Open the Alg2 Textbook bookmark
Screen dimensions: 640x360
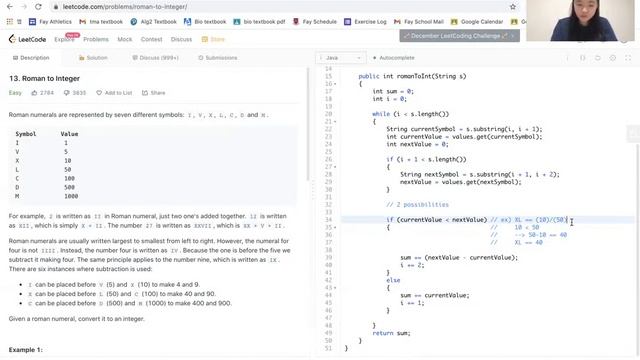[x=153, y=22]
